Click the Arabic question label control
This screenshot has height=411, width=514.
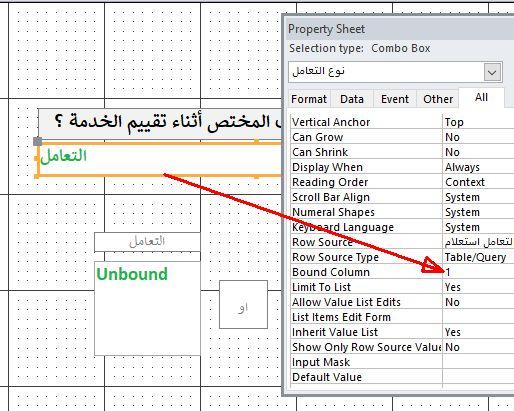[x=160, y=123]
